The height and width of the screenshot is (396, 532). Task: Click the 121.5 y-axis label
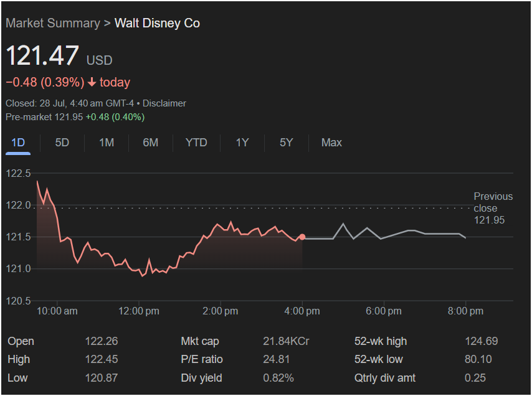click(x=18, y=237)
